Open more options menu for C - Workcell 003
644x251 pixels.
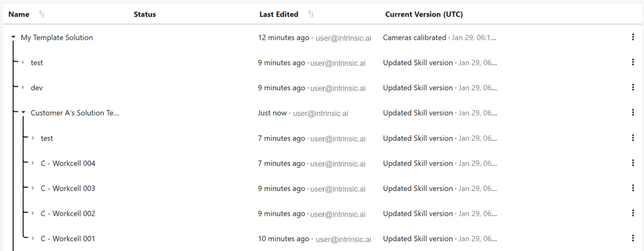tap(633, 188)
